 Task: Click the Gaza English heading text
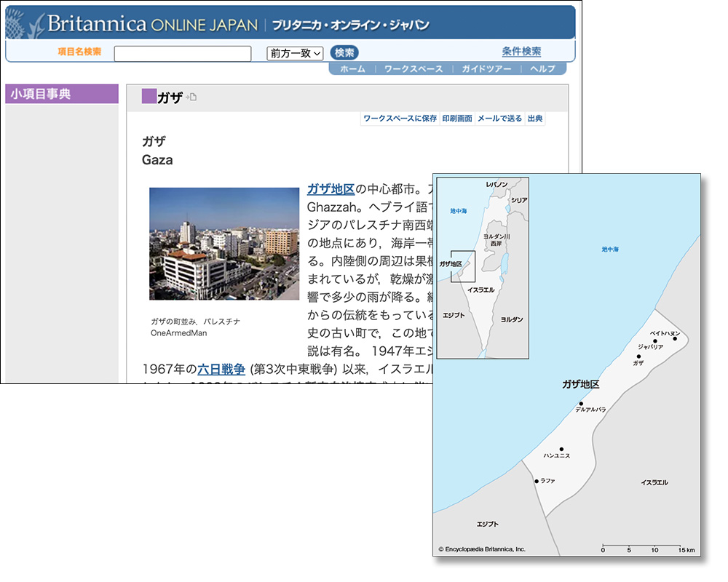click(x=157, y=159)
